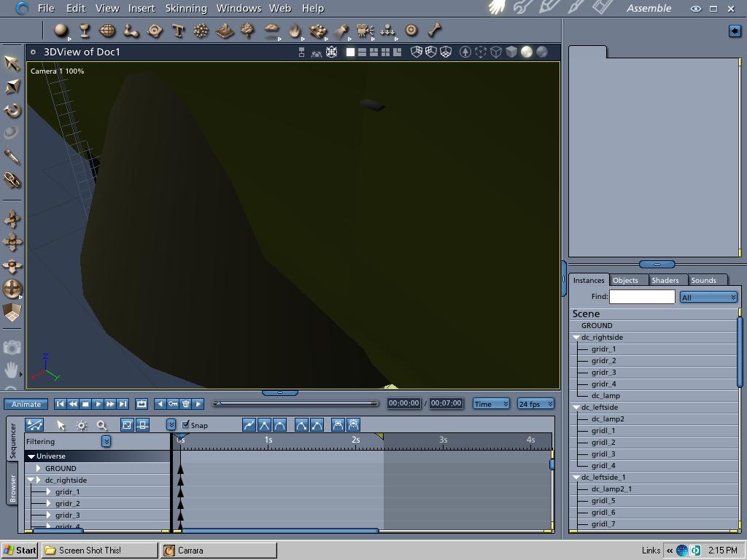
Task: Click the Text (T) object tool
Action: [x=178, y=31]
